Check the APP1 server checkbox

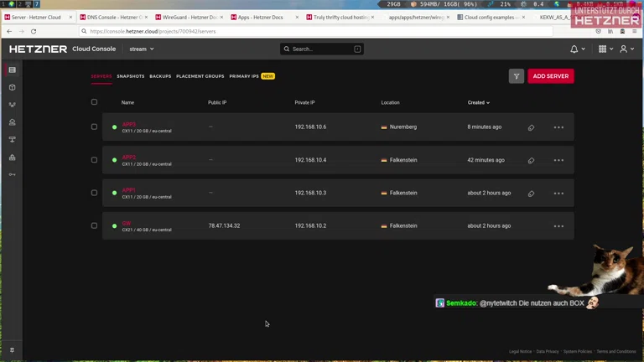point(94,193)
